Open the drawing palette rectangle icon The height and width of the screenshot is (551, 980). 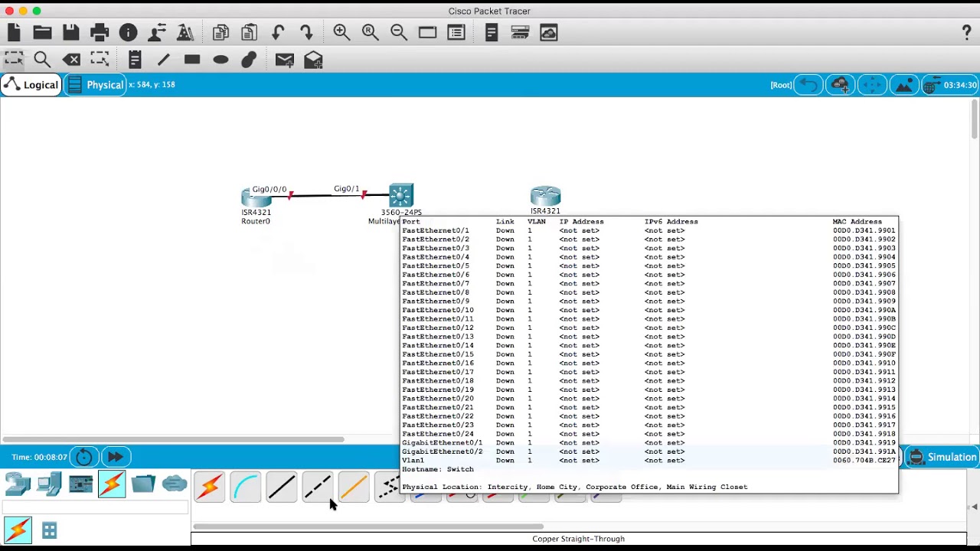(427, 32)
